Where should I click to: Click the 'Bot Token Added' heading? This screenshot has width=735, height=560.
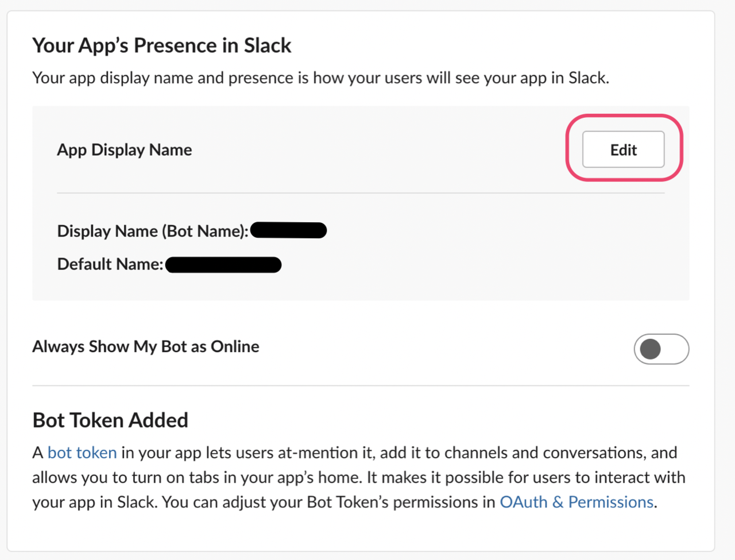110,420
